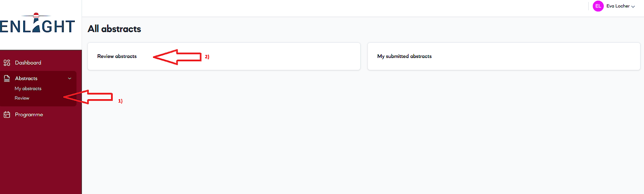Viewport: 644px width, 194px height.
Task: Select the Dashboard grid icon in sidebar
Action: 7,62
